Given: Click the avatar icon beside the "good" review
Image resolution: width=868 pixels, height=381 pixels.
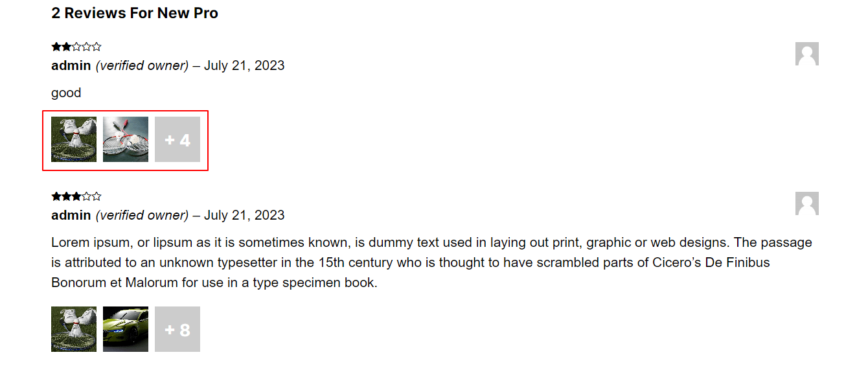Looking at the screenshot, I should [807, 54].
